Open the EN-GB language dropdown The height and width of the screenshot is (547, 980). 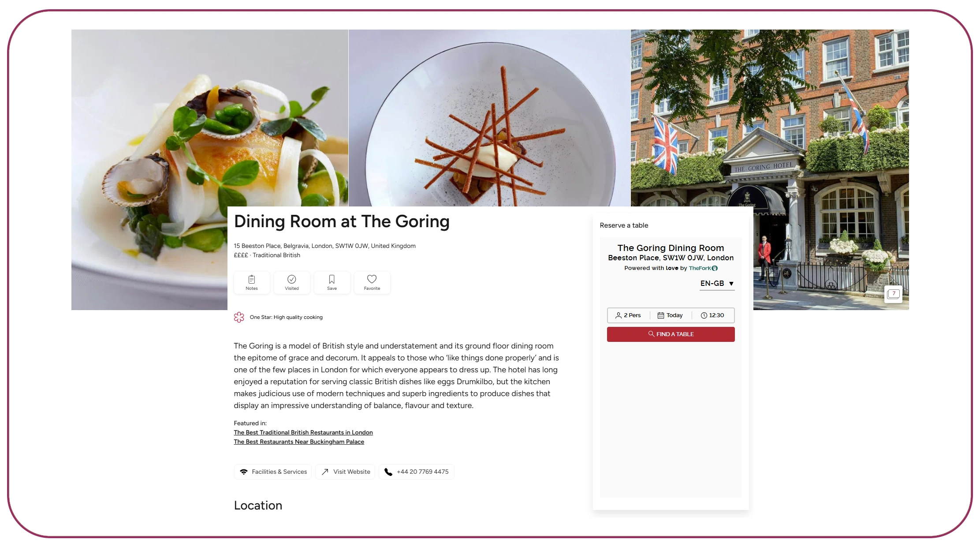pos(717,284)
